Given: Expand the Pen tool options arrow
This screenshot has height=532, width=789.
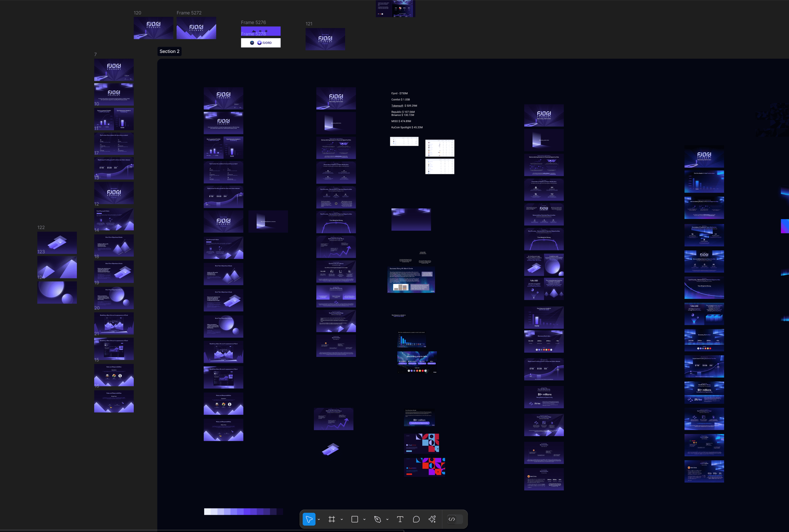Looking at the screenshot, I should click(387, 519).
